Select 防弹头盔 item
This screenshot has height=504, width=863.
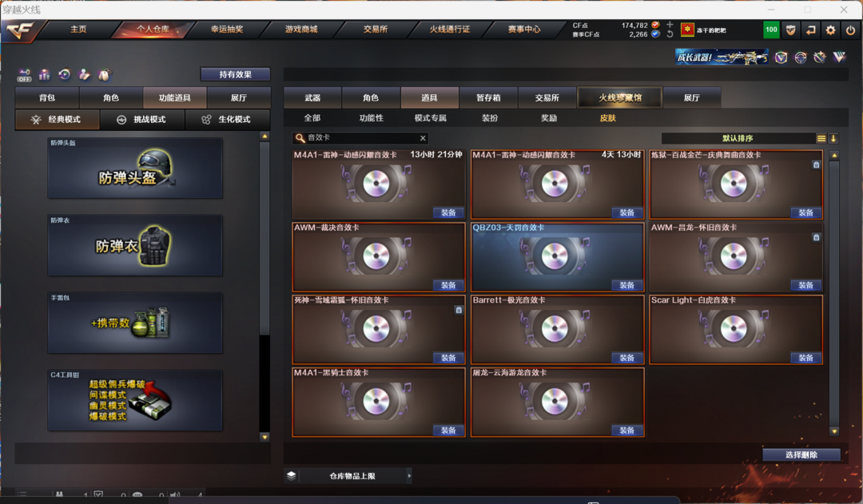pos(135,168)
